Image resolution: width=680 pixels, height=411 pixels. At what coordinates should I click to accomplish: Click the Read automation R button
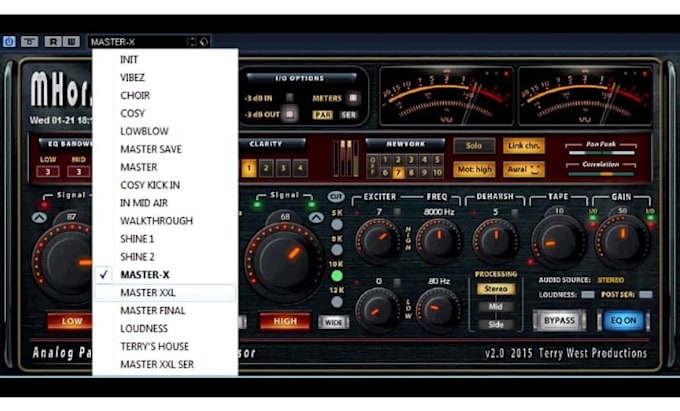click(53, 42)
